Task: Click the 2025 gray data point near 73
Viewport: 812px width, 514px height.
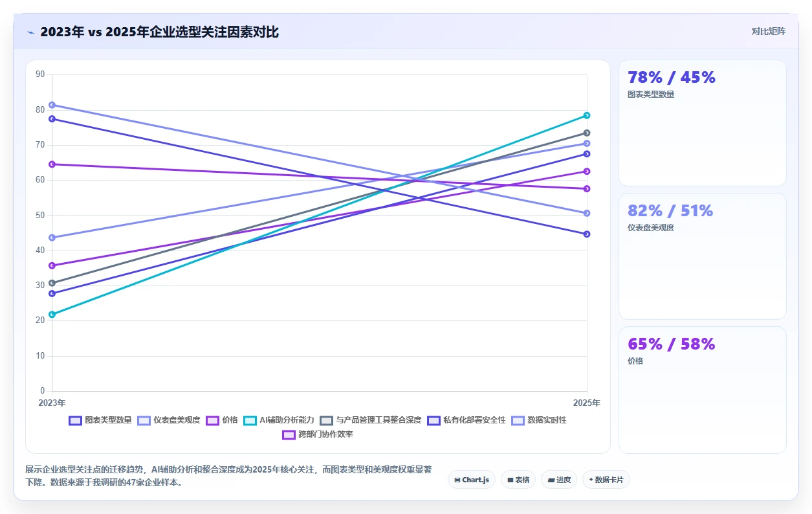Action: (x=587, y=133)
